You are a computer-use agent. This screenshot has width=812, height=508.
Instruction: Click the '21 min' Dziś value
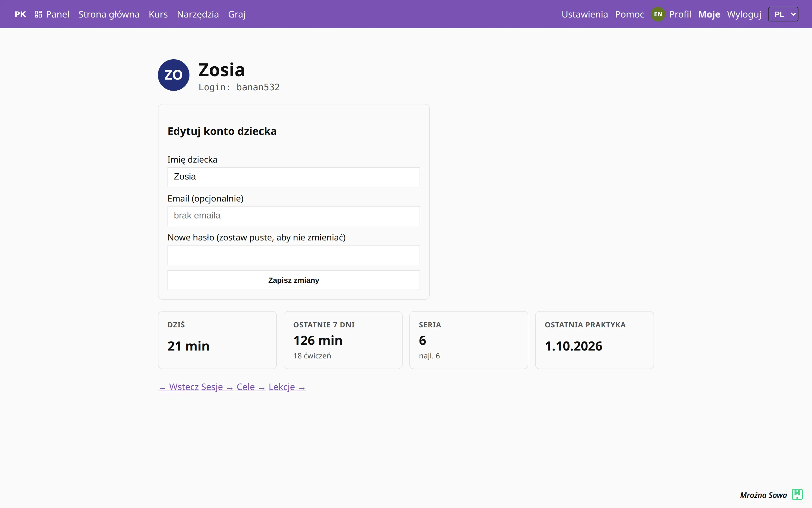click(x=188, y=346)
